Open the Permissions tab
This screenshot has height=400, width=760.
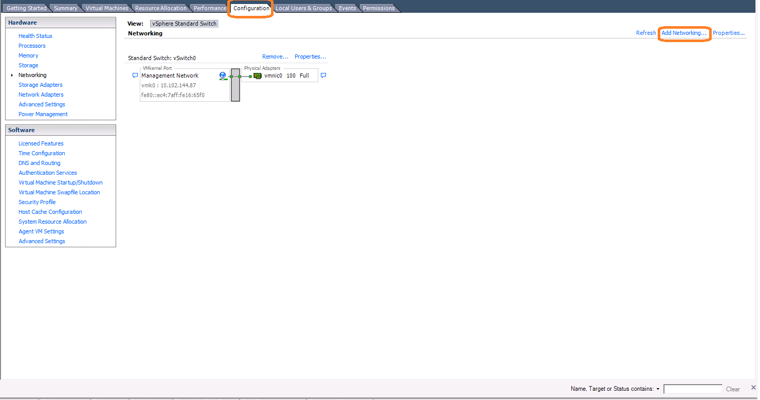[x=379, y=8]
